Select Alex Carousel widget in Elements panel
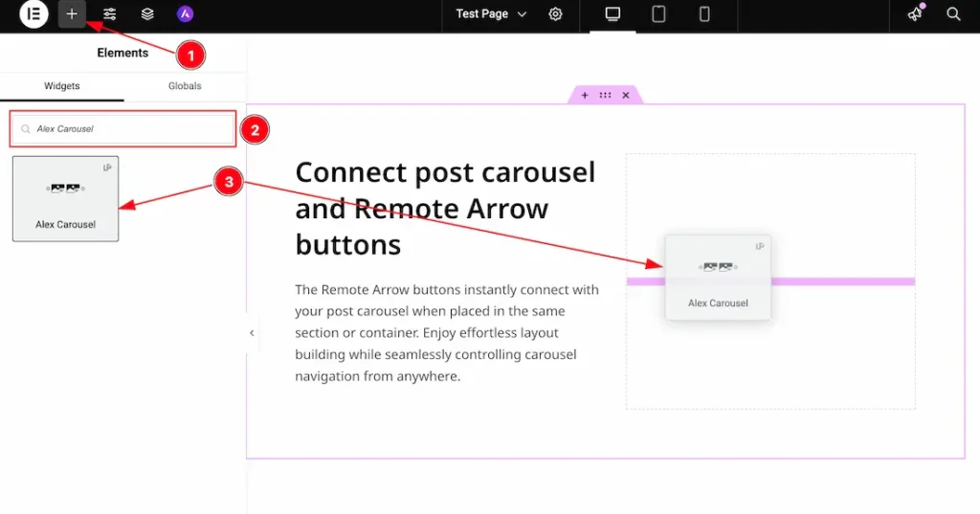The height and width of the screenshot is (514, 980). (65, 198)
